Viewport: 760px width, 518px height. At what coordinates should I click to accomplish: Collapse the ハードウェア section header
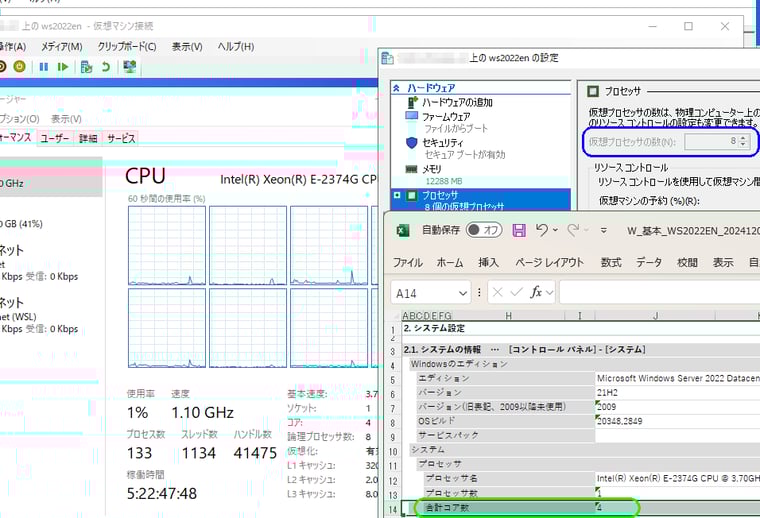click(x=396, y=88)
